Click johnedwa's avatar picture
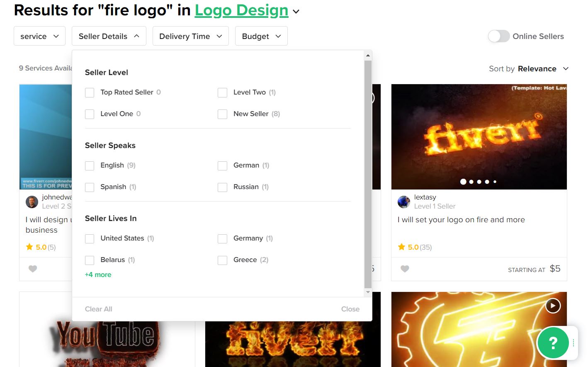The height and width of the screenshot is (367, 588). (32, 202)
